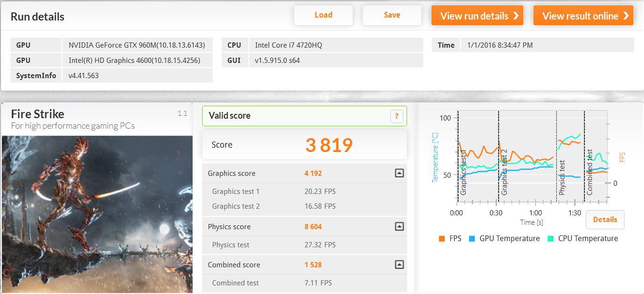644x294 pixels.
Task: Click the Details button under the chart
Action: pyautogui.click(x=604, y=220)
